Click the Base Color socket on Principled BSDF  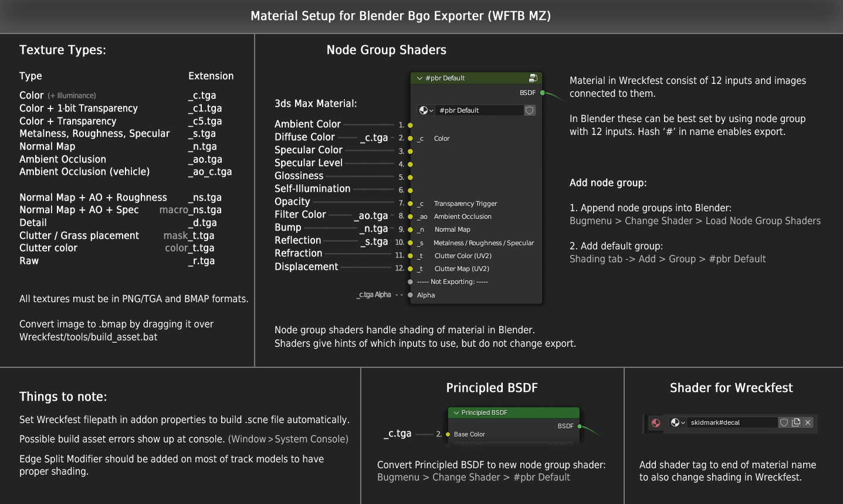448,434
